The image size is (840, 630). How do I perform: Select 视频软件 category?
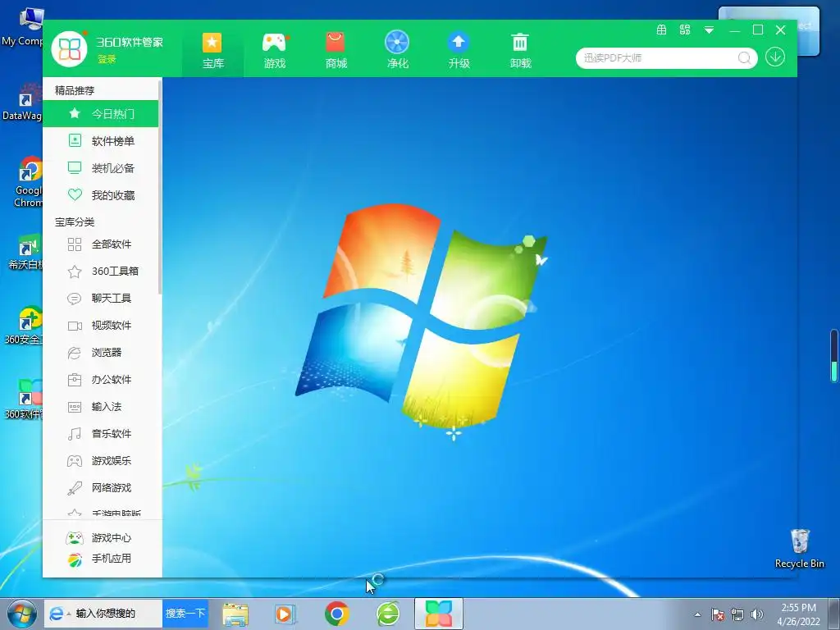100,325
